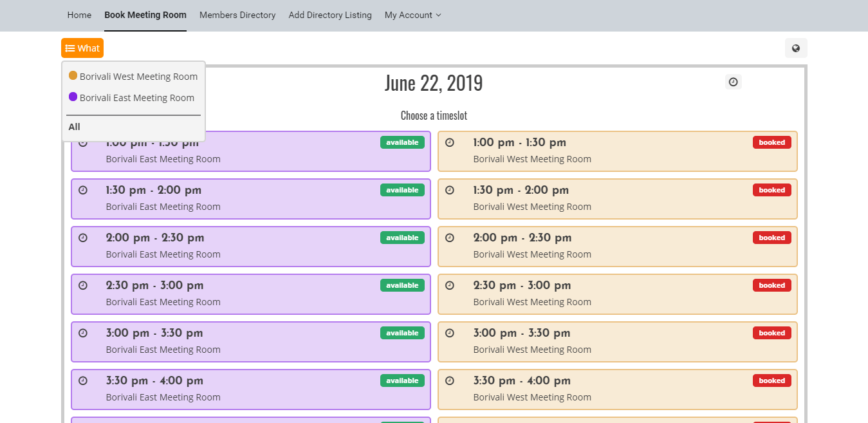The image size is (868, 423).
Task: Collapse the What filter dropdown
Action: point(82,48)
